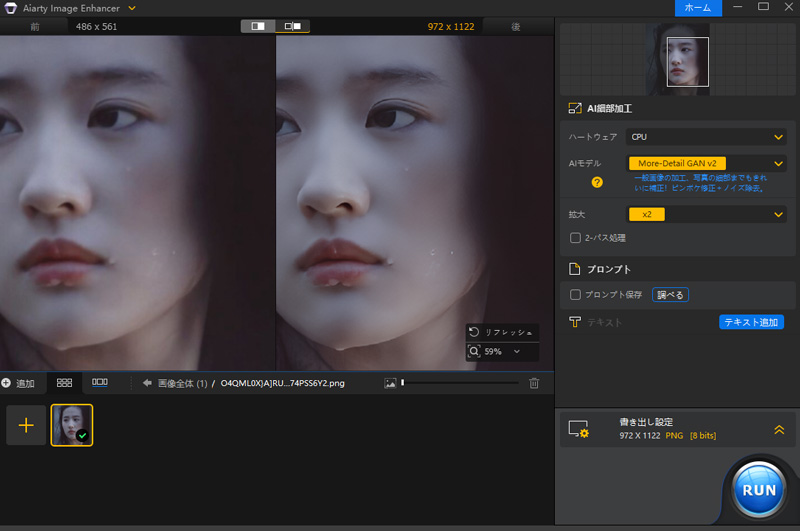The height and width of the screenshot is (531, 800).
Task: Click the テキスト追加 button
Action: coord(751,322)
